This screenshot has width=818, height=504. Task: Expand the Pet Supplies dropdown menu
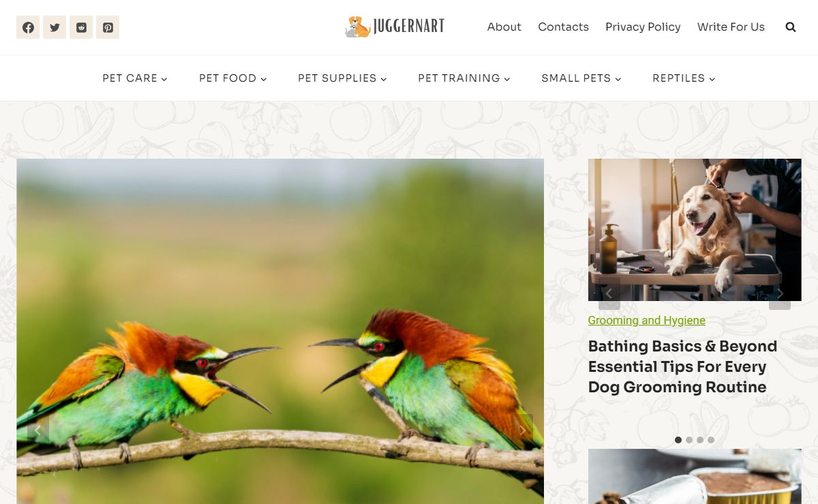click(x=342, y=78)
